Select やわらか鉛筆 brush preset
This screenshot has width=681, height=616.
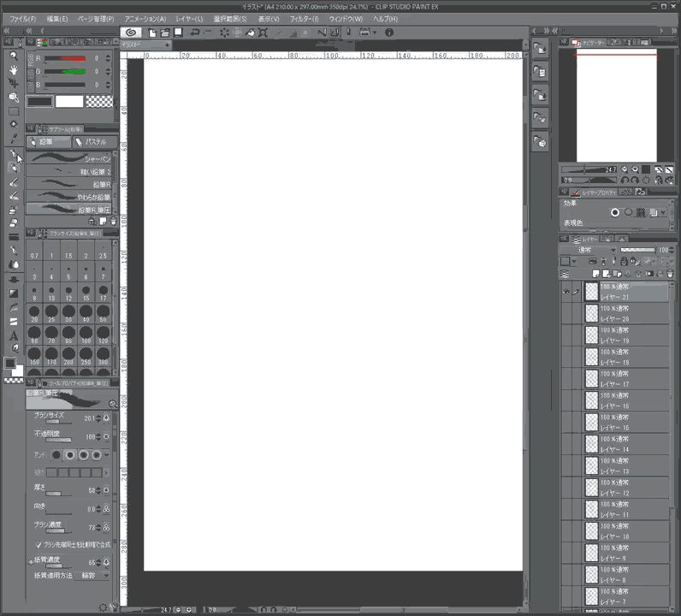click(69, 197)
